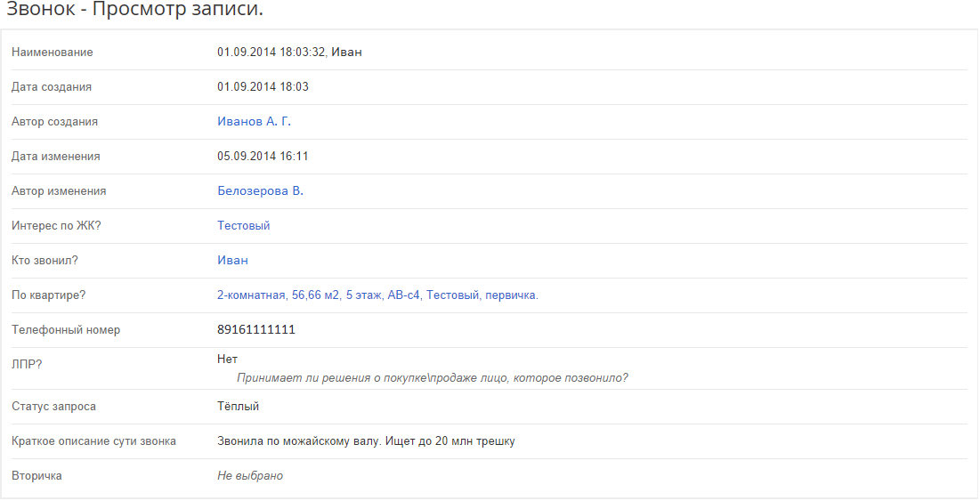This screenshot has width=980, height=501.
Task: Click the creation date value 01.09.2014 18:03
Action: (x=263, y=87)
